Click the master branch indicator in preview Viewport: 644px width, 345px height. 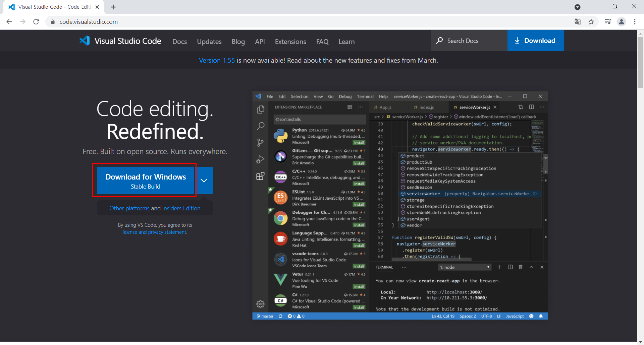(265, 316)
